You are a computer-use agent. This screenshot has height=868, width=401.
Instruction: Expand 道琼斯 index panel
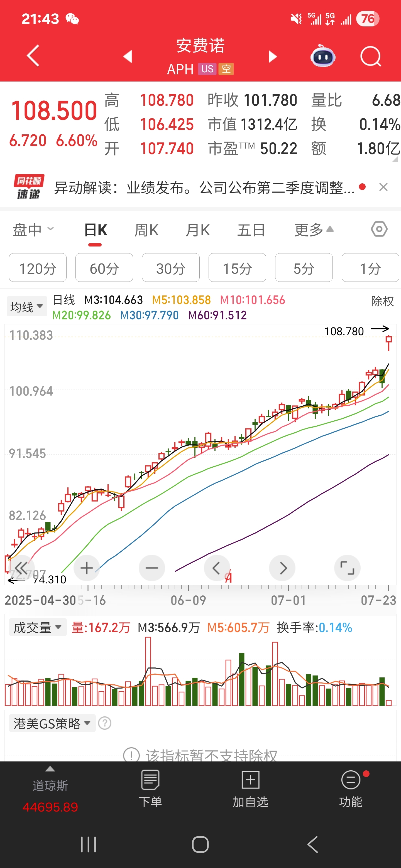[x=50, y=769]
